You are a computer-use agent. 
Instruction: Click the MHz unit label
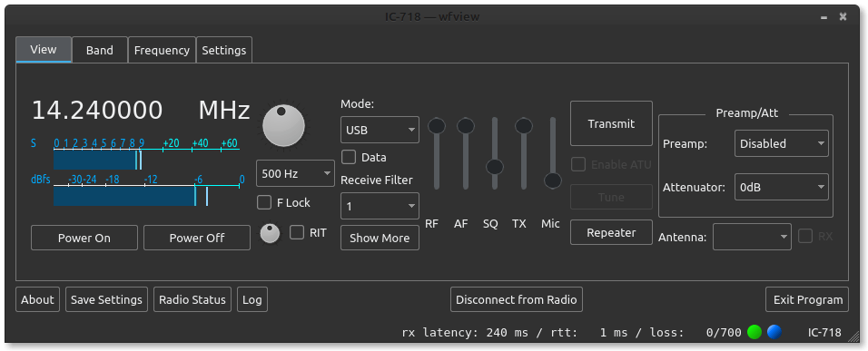click(224, 111)
